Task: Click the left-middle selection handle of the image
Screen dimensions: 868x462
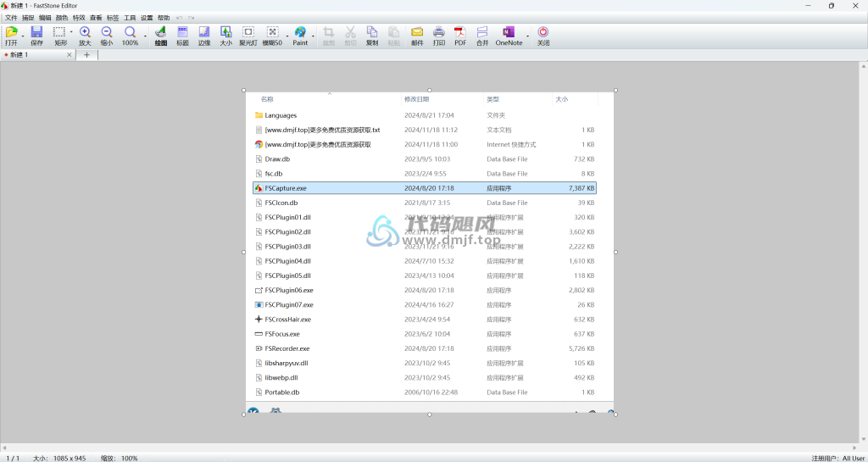Action: pyautogui.click(x=243, y=253)
